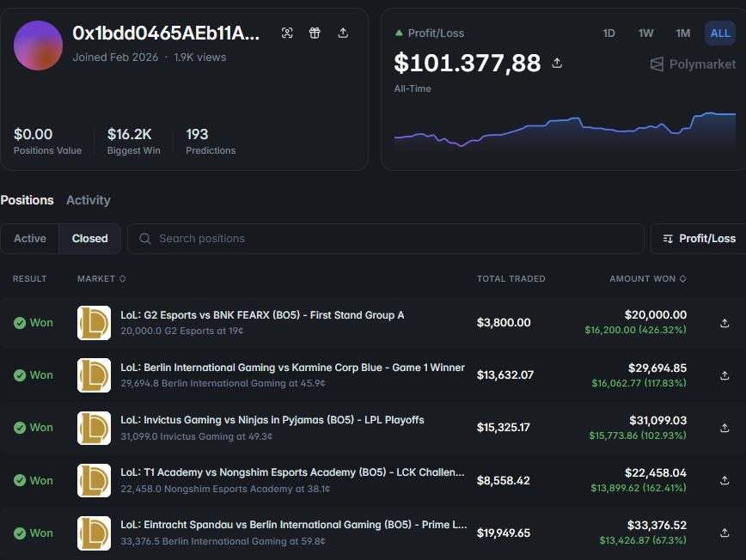Sort by the AMOUNT WON column header

(x=647, y=278)
